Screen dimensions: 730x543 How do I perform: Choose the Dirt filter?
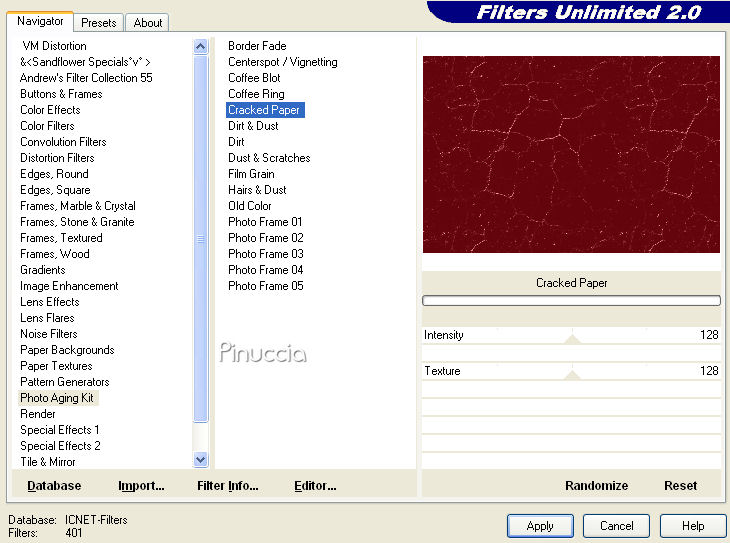[236, 142]
